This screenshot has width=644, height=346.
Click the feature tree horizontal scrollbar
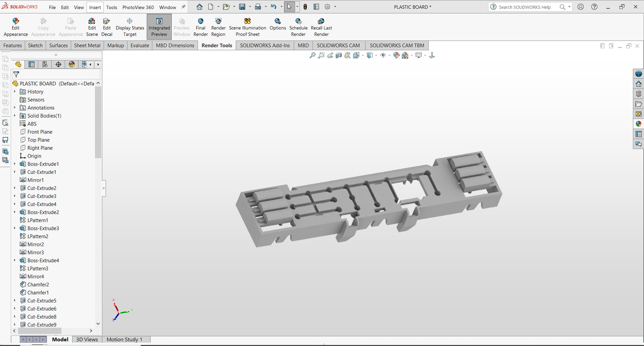[40, 331]
